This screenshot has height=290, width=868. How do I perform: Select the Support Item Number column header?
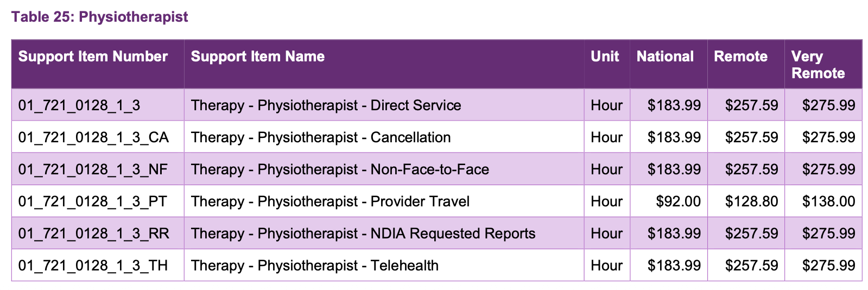click(93, 56)
